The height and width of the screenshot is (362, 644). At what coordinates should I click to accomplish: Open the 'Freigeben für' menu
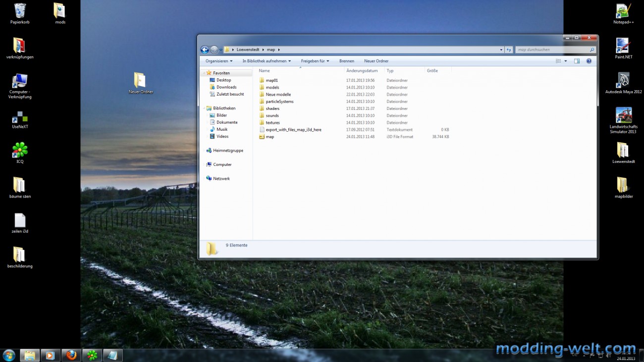pos(315,61)
